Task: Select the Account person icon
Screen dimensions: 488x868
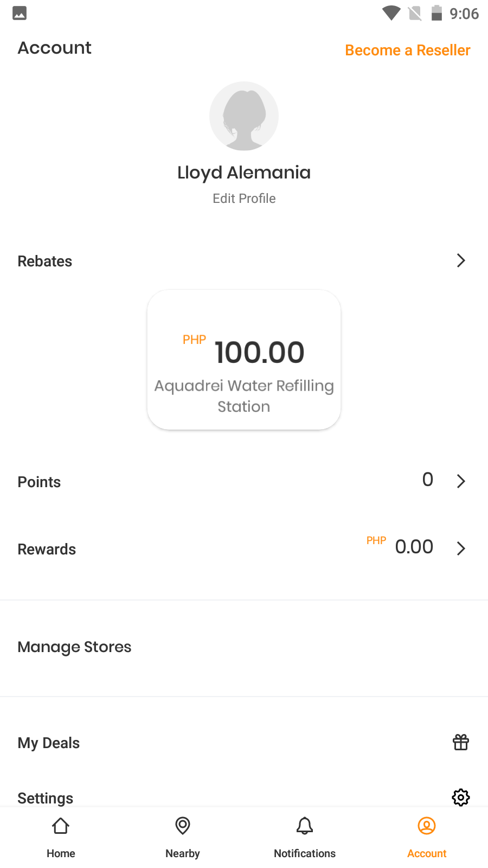Action: click(427, 826)
